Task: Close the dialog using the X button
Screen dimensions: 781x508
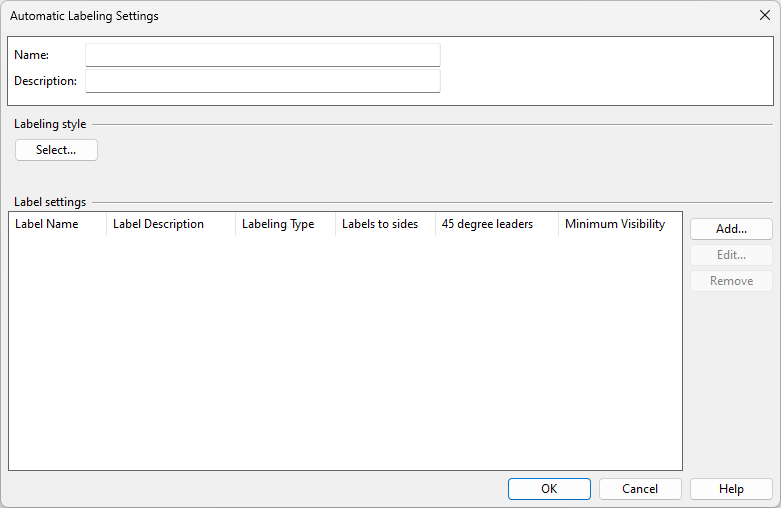Action: pos(765,16)
